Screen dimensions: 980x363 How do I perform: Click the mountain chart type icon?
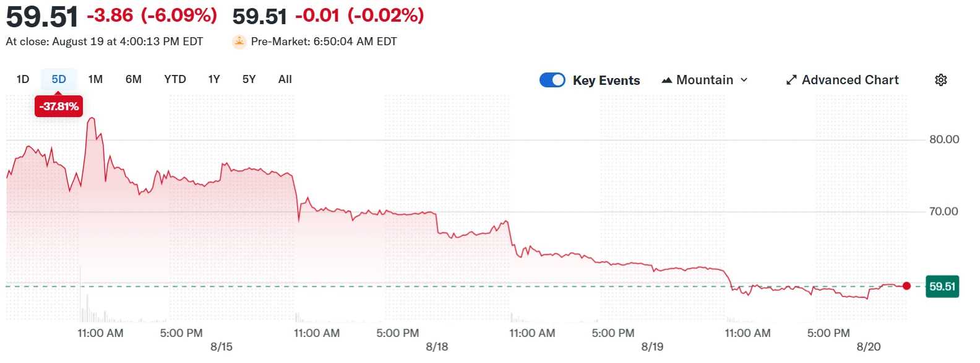pyautogui.click(x=667, y=80)
